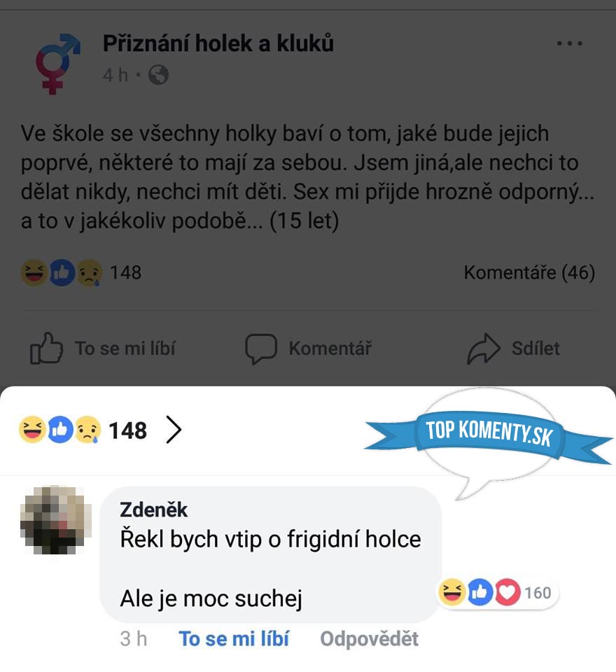Open Komentáře (46) comments list
Viewport: 616px width, 672px height.
click(529, 272)
